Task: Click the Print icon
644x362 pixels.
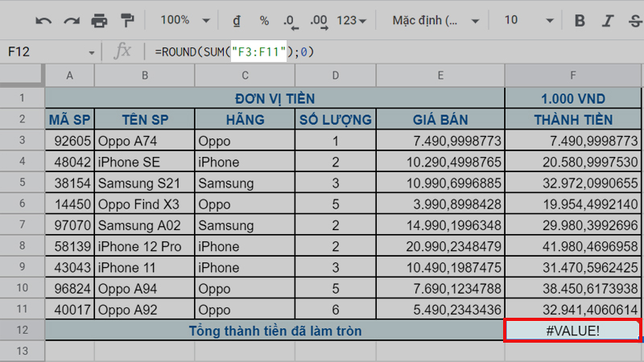Action: [x=99, y=20]
